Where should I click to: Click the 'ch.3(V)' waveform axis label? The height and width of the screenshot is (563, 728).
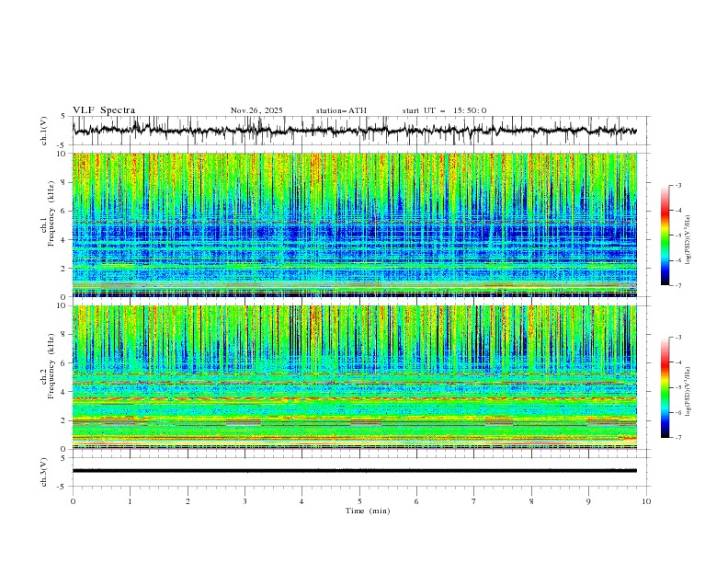pos(44,472)
